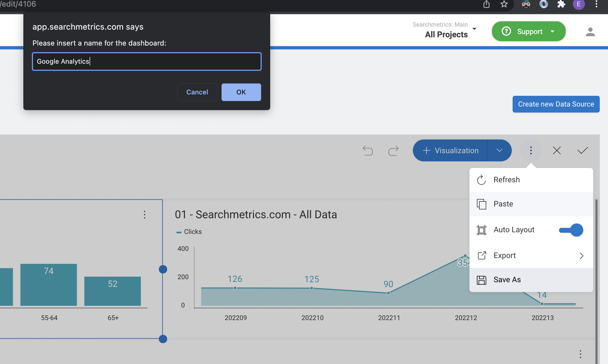Open Chrome three-dot menu
The height and width of the screenshot is (364, 608).
click(x=596, y=4)
